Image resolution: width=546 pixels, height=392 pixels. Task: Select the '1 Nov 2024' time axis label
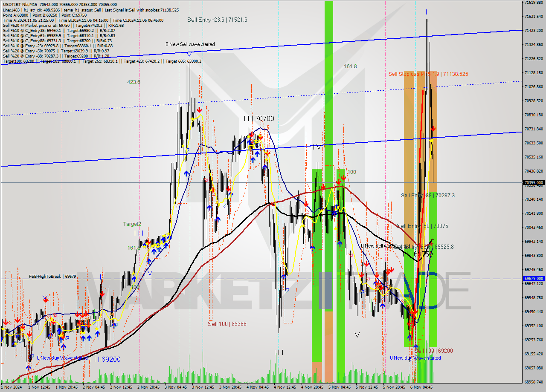(x=12, y=387)
